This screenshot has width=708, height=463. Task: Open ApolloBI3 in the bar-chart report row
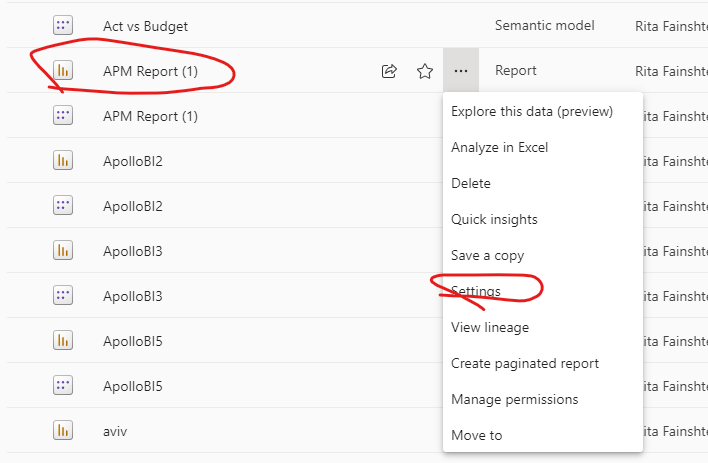click(133, 251)
